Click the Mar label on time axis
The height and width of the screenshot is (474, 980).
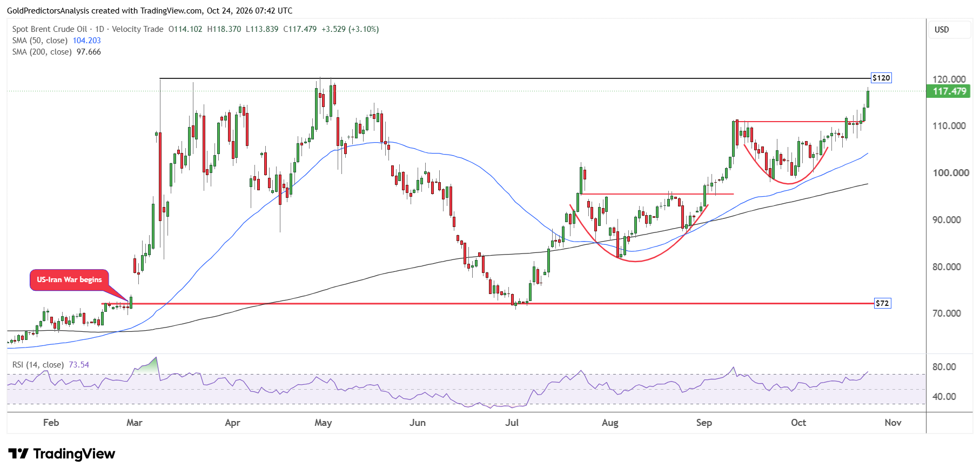click(x=135, y=423)
